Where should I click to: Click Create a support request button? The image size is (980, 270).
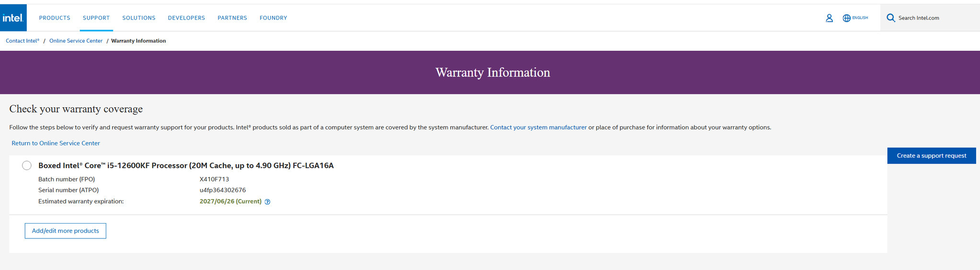click(931, 156)
